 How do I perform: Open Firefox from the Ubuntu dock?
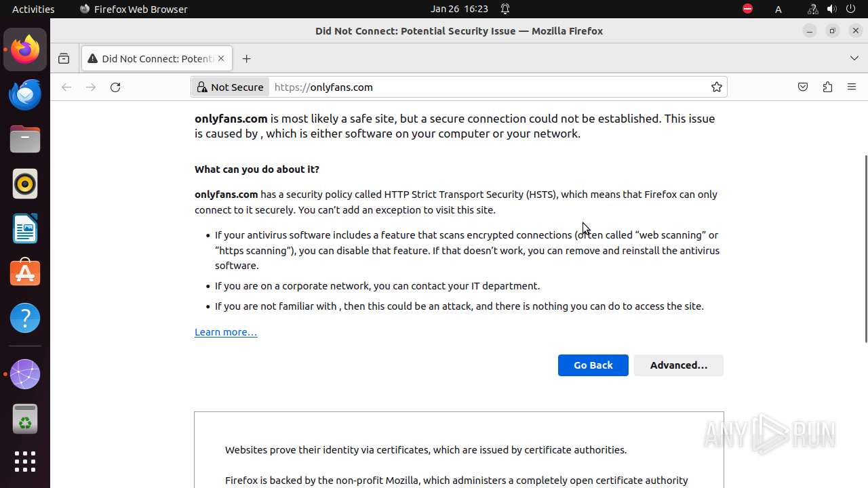[25, 49]
